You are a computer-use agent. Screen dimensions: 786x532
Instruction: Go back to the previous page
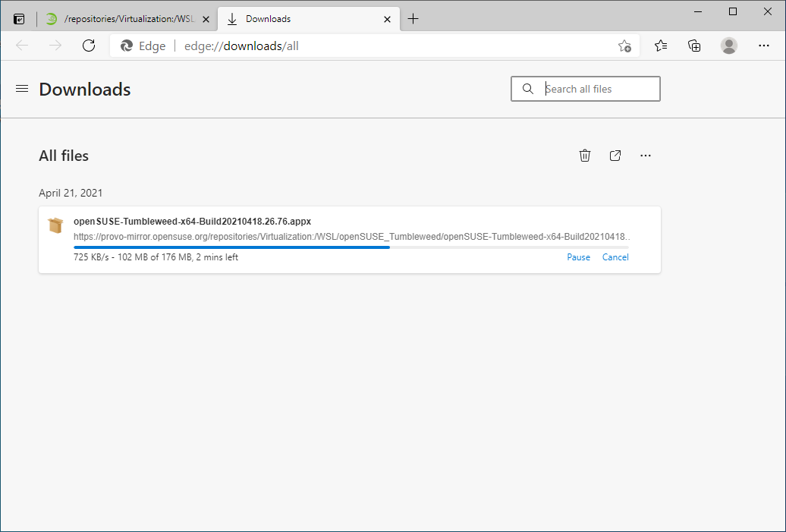[22, 46]
